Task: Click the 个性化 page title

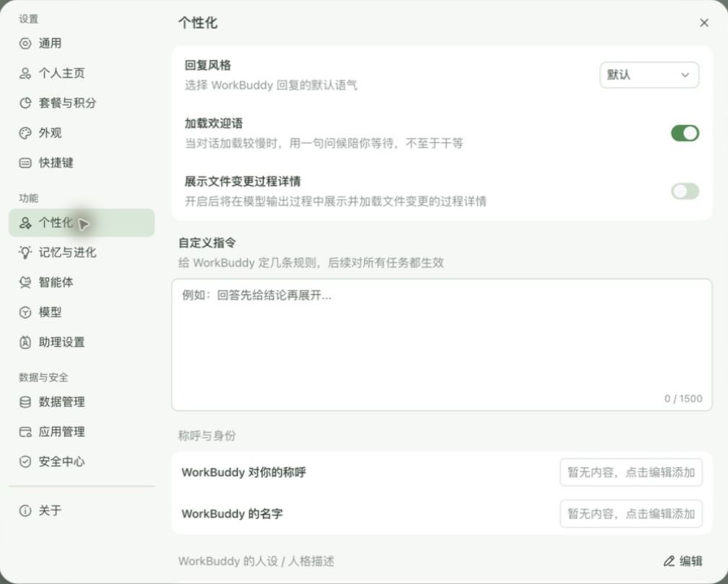Action: (x=197, y=23)
